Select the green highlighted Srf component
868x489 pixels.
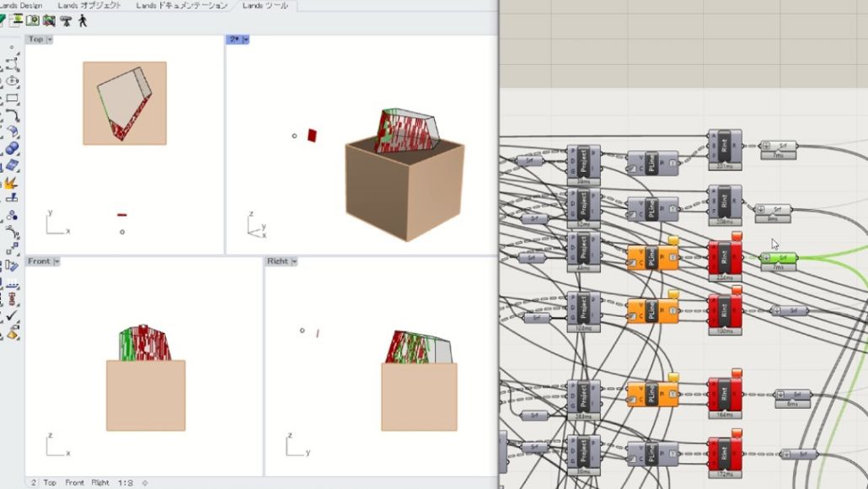pyautogui.click(x=780, y=257)
